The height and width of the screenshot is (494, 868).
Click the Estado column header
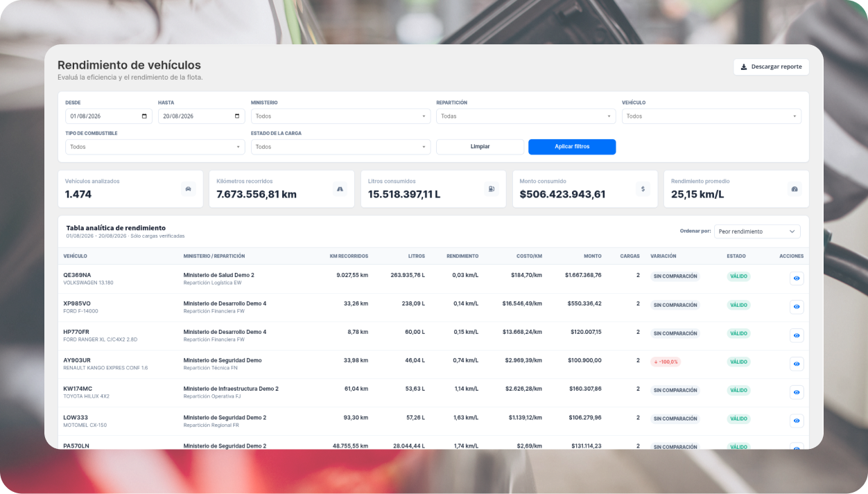(736, 256)
